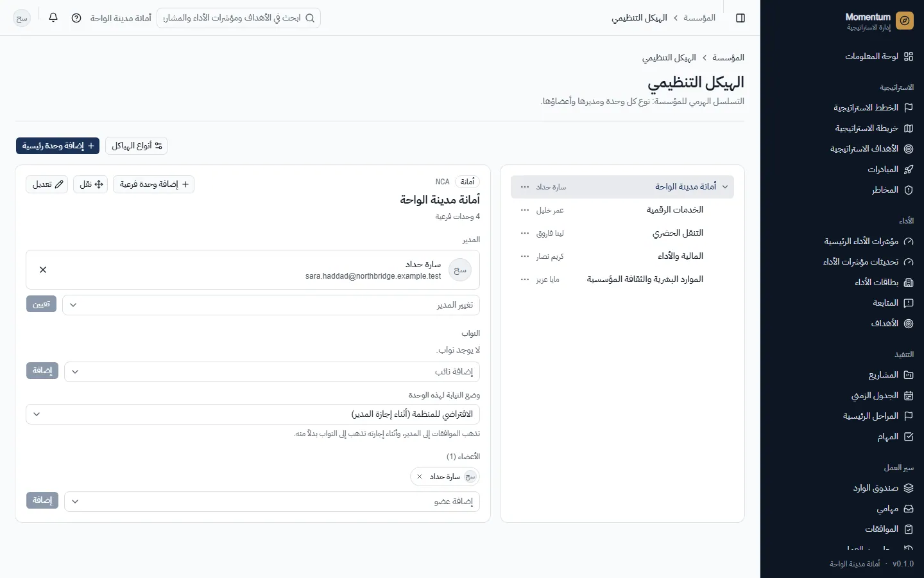Open the وضع النيابة dropdown
The height and width of the screenshot is (578, 924).
click(x=253, y=414)
